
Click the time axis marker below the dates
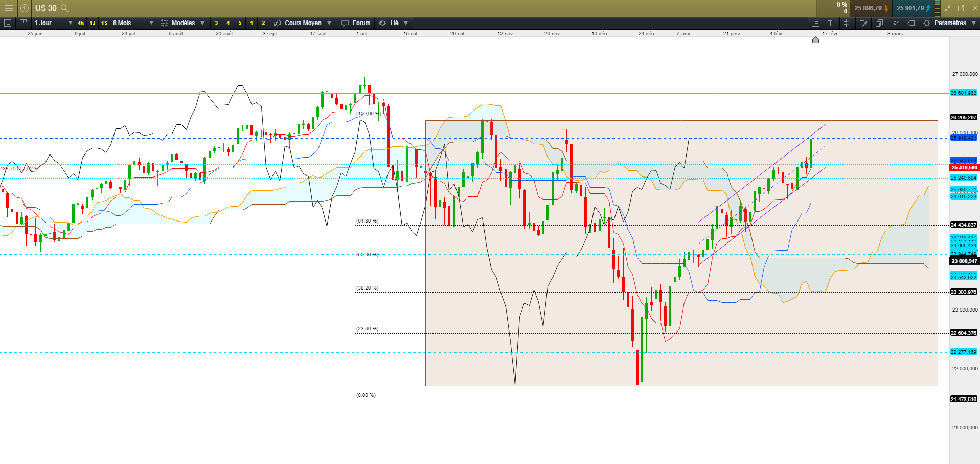coord(815,40)
